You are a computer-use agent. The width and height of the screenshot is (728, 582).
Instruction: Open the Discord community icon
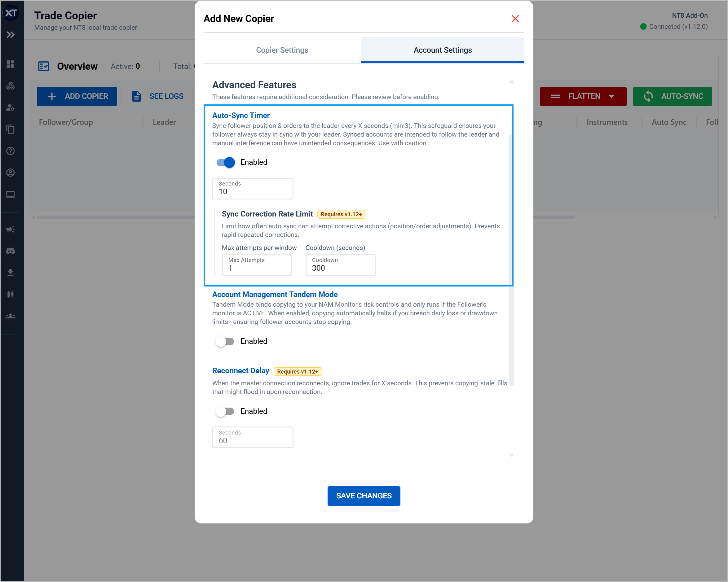11,251
